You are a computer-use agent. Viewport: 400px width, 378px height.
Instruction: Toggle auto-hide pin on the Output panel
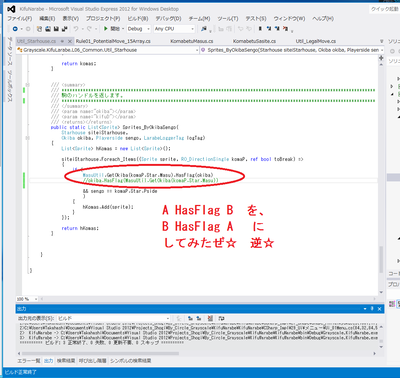(x=372, y=309)
